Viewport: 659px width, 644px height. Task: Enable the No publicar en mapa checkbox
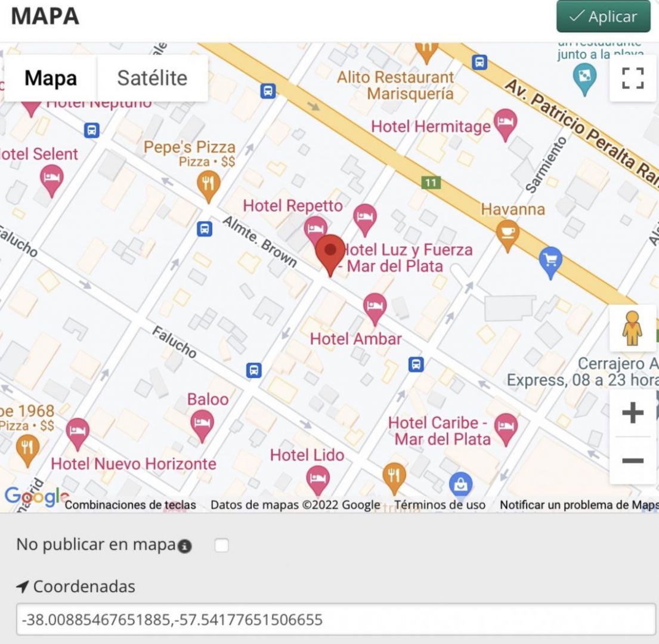pyautogui.click(x=221, y=545)
